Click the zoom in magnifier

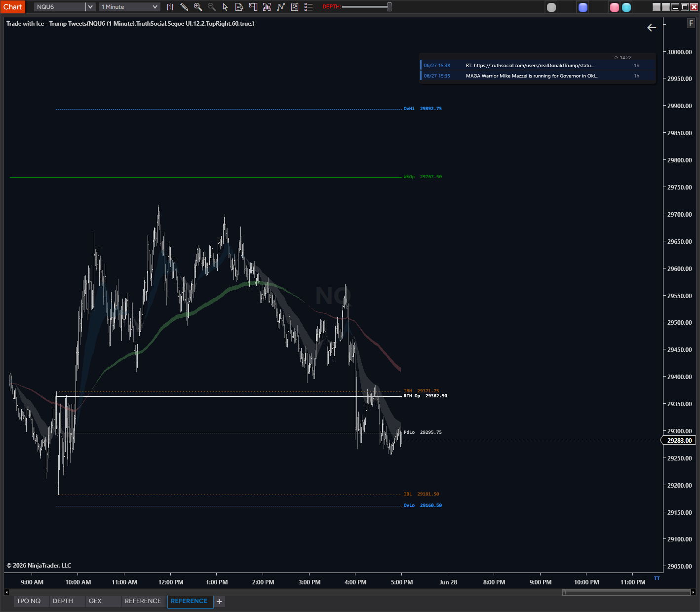198,7
